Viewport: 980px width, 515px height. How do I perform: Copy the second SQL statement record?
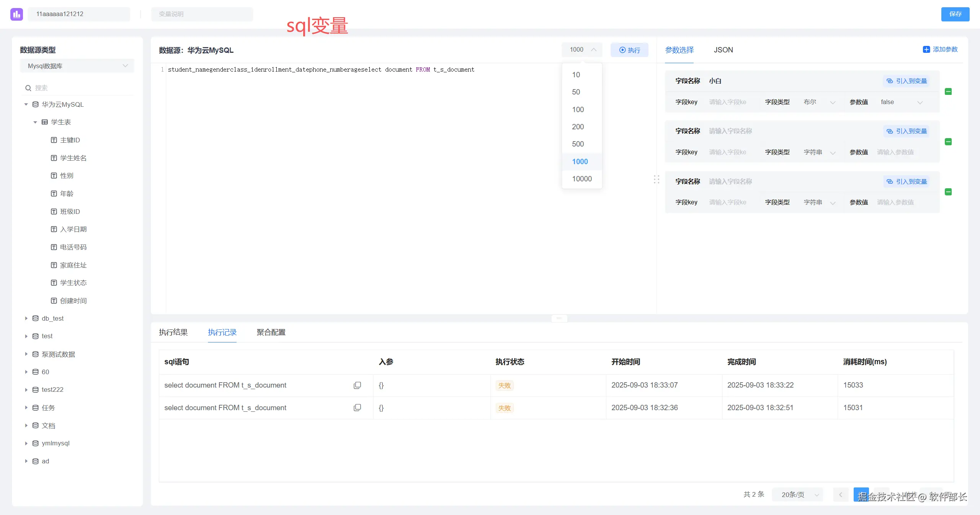click(357, 407)
